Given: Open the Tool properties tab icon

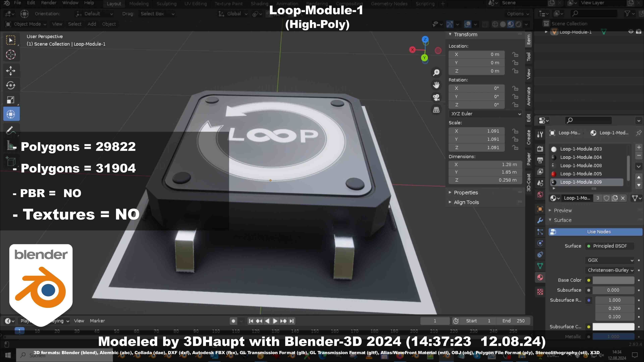Looking at the screenshot, I should click(540, 134).
